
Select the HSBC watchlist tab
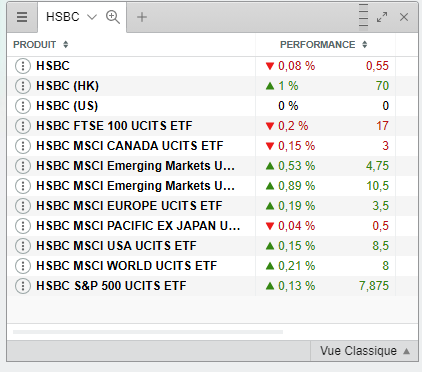click(x=63, y=17)
